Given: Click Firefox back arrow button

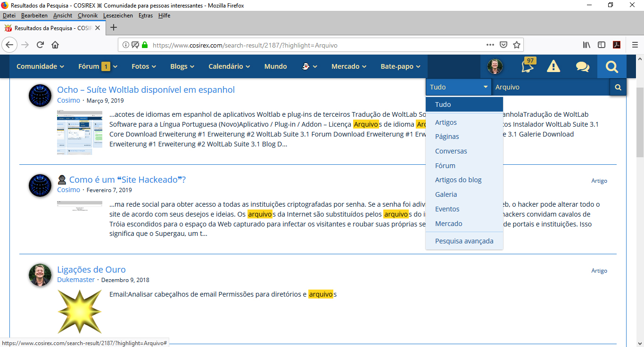Looking at the screenshot, I should coord(10,45).
